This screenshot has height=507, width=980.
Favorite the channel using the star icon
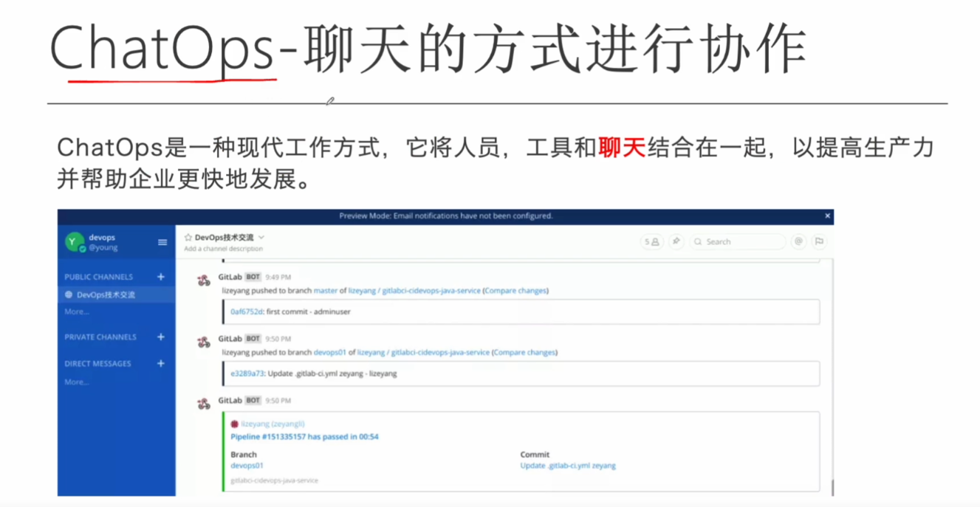[188, 238]
